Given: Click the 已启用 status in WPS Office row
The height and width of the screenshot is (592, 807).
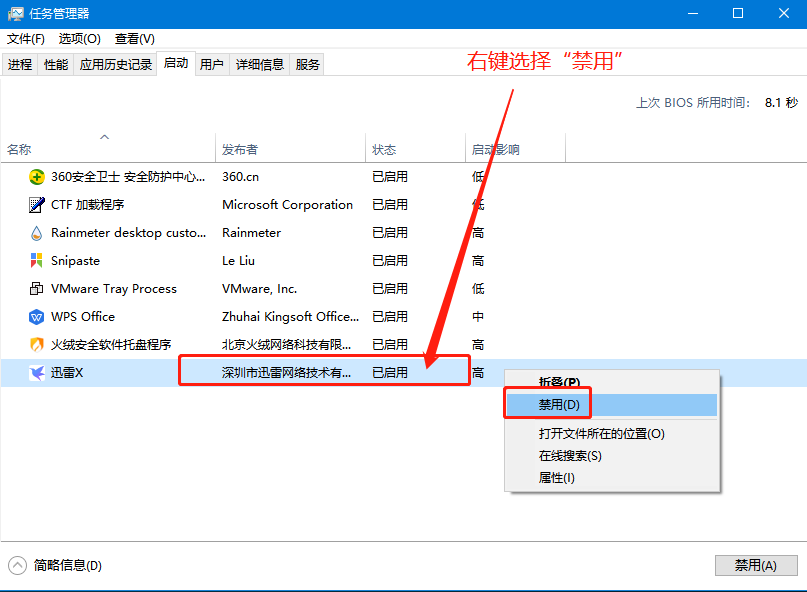Looking at the screenshot, I should point(390,317).
